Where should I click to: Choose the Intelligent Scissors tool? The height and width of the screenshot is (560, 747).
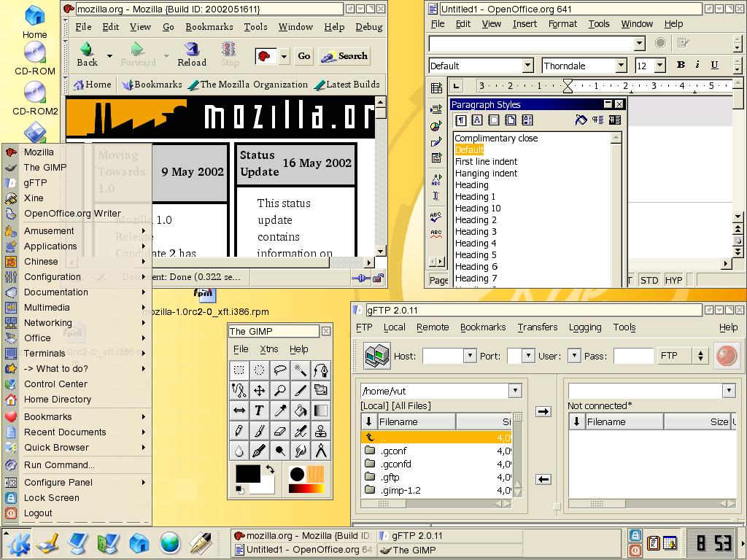click(x=239, y=391)
